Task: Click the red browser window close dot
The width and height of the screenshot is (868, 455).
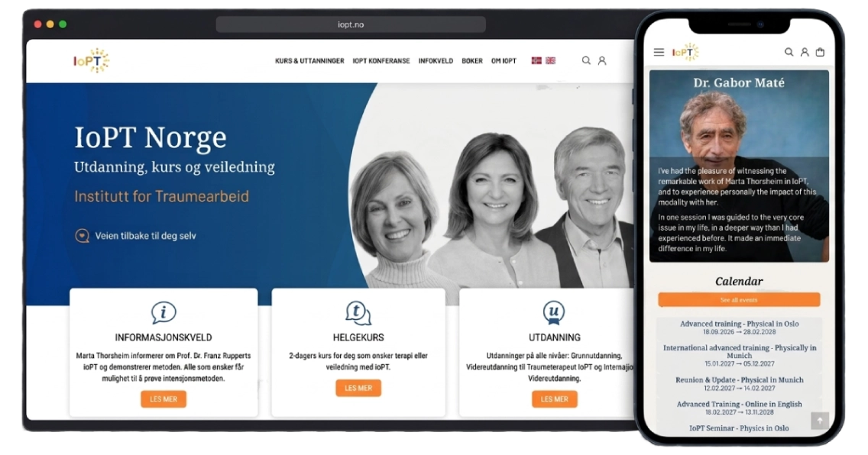Action: (37, 24)
